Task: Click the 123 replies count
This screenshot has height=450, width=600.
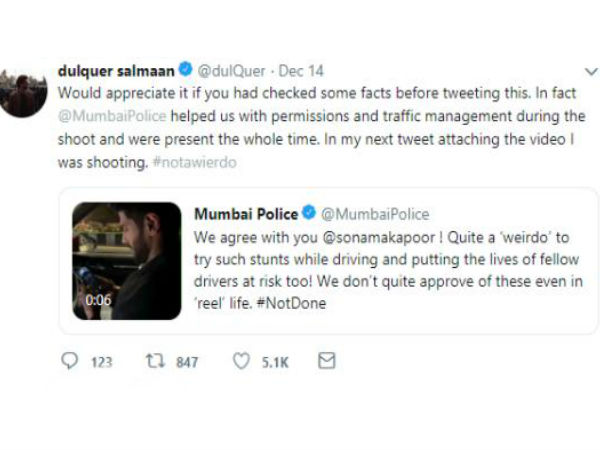Action: 102,363
